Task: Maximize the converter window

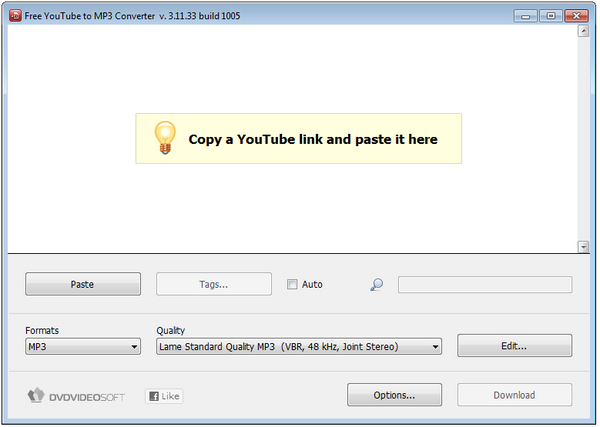Action: pos(549,16)
